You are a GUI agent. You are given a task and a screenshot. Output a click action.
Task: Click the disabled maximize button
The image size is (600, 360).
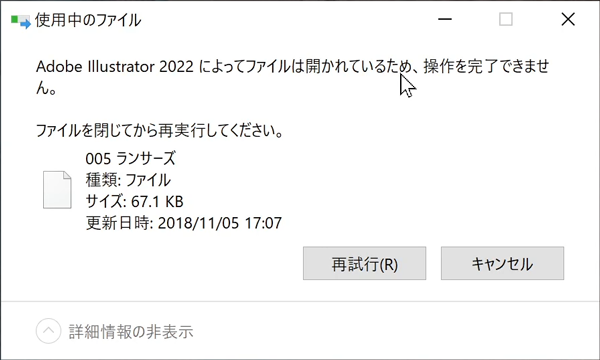coord(505,19)
